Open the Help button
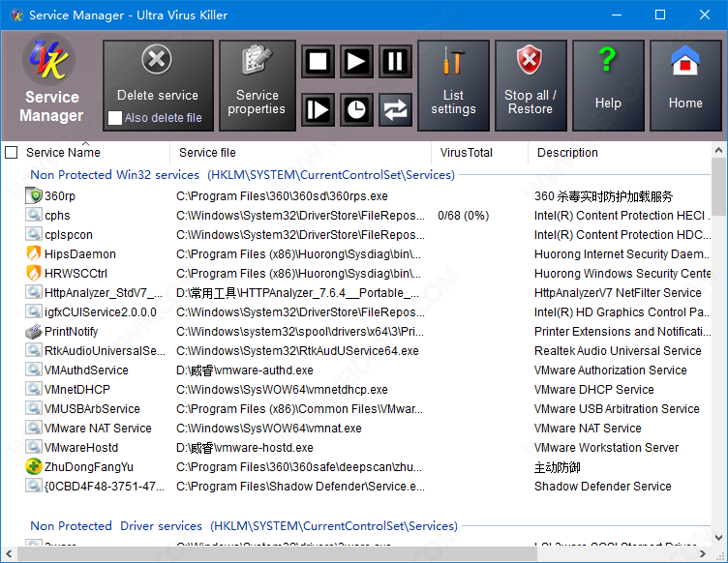The width and height of the screenshot is (728, 563). [x=608, y=85]
